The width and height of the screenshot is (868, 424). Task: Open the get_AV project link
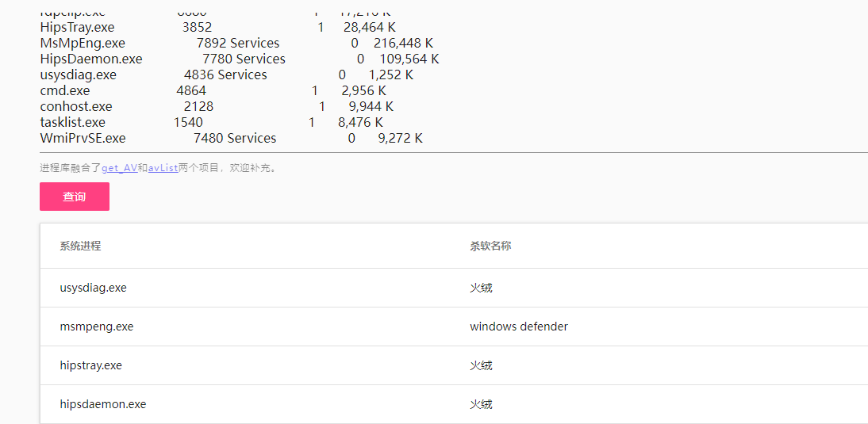point(120,168)
